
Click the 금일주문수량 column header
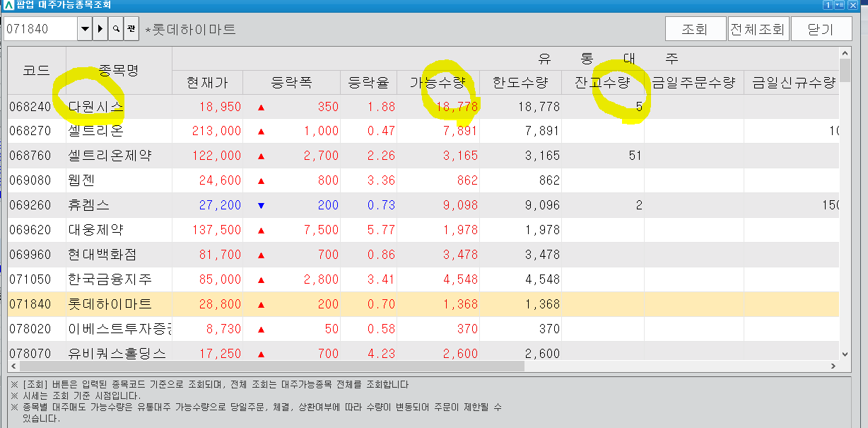click(693, 83)
